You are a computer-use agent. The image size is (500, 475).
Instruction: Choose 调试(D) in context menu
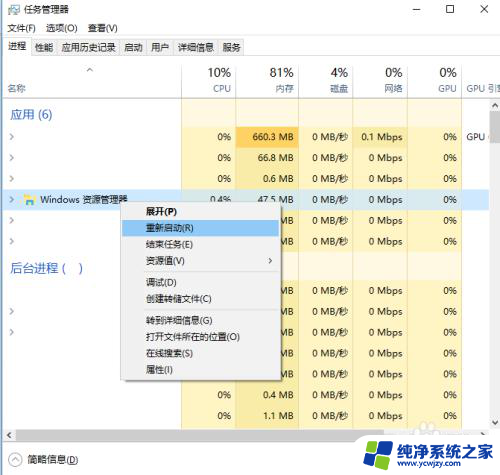(x=200, y=283)
